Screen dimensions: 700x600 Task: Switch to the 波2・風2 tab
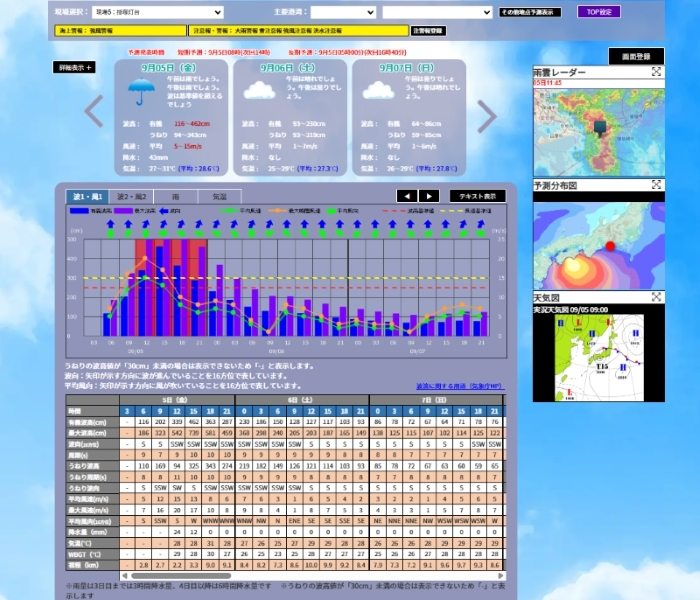(x=132, y=196)
